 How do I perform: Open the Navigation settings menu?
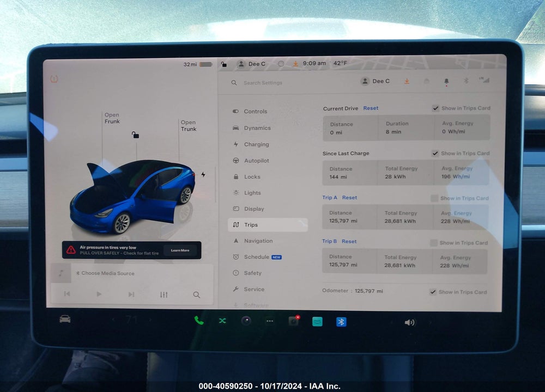253,241
